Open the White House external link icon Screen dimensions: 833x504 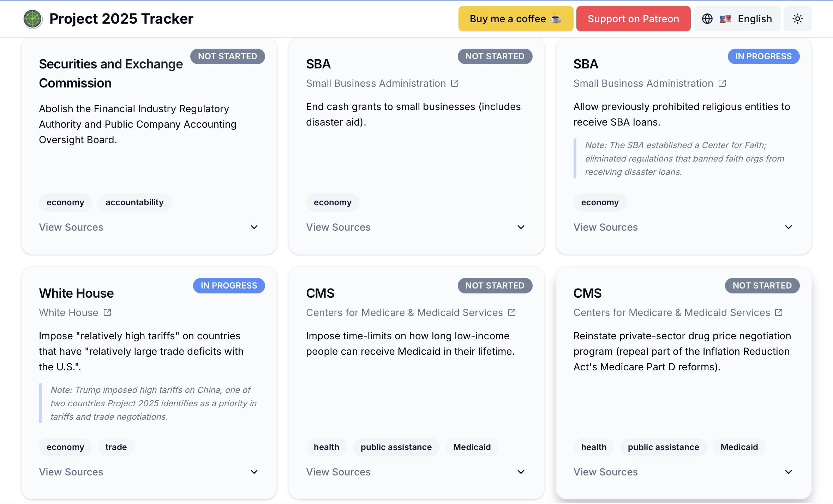[107, 312]
